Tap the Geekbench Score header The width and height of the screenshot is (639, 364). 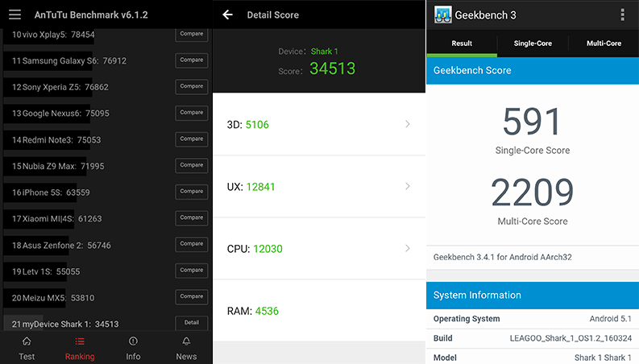533,70
